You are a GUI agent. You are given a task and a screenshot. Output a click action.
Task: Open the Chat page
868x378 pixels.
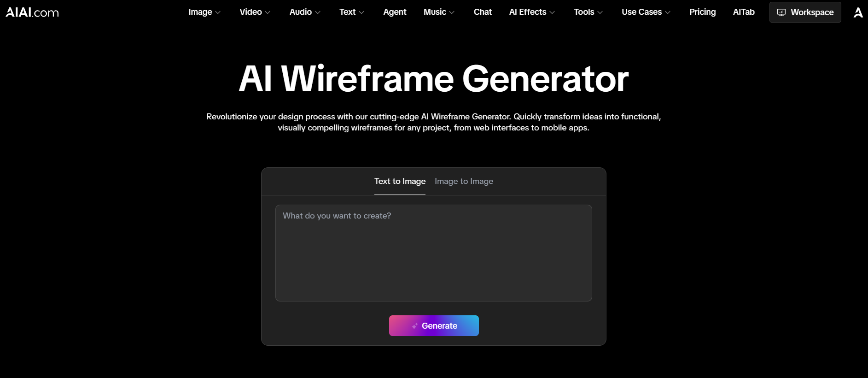coord(483,12)
